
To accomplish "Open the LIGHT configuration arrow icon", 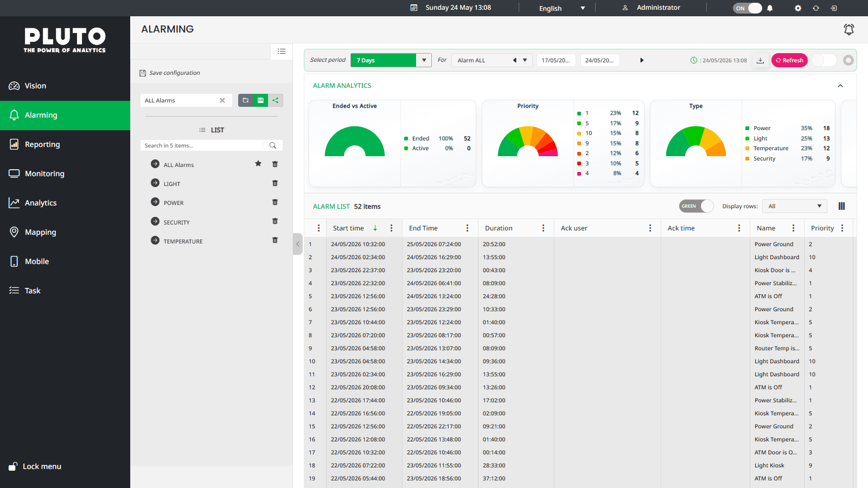I will coord(155,183).
